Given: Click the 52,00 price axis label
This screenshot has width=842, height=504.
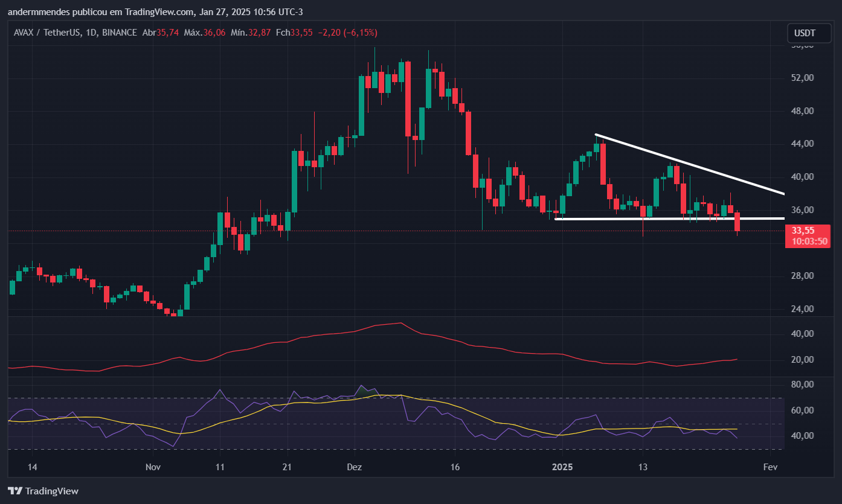Looking at the screenshot, I should [803, 78].
